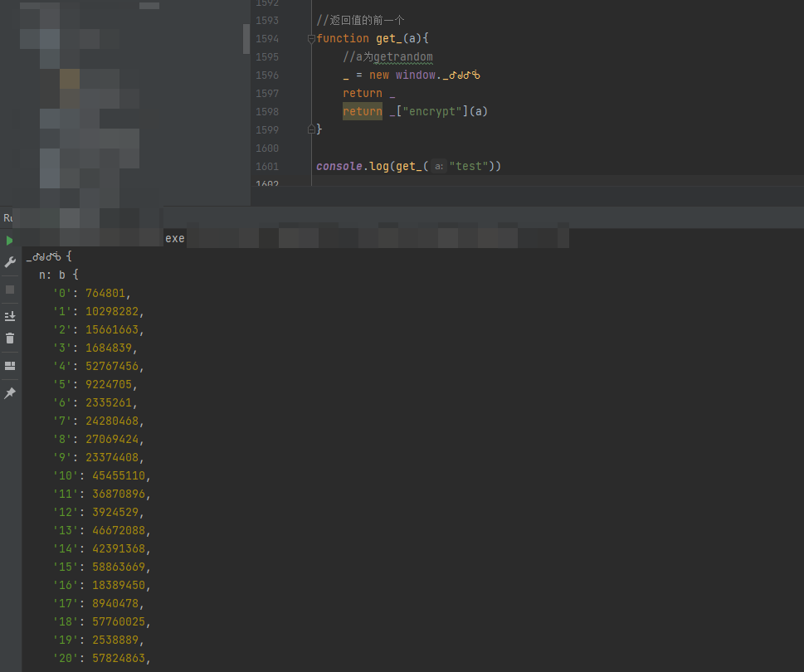Click line number 1594 in gutter

[x=267, y=39]
